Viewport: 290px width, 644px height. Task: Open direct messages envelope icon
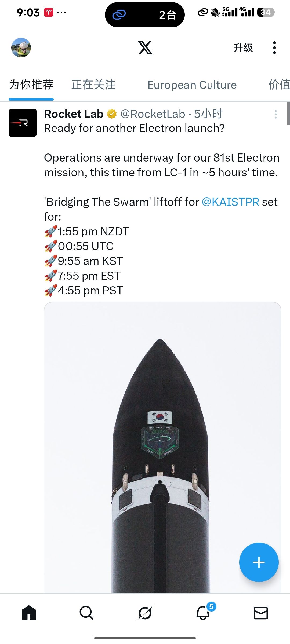[261, 613]
